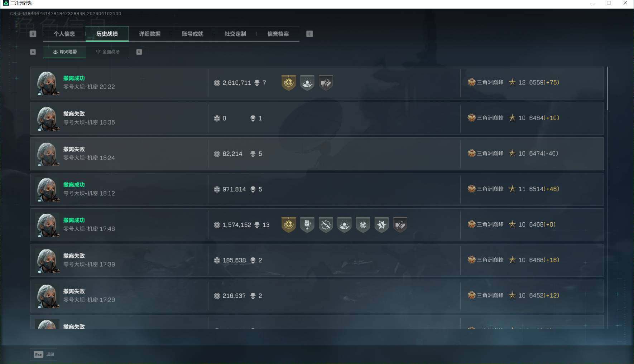Click the running figure badge in 17:46 match

400,225
